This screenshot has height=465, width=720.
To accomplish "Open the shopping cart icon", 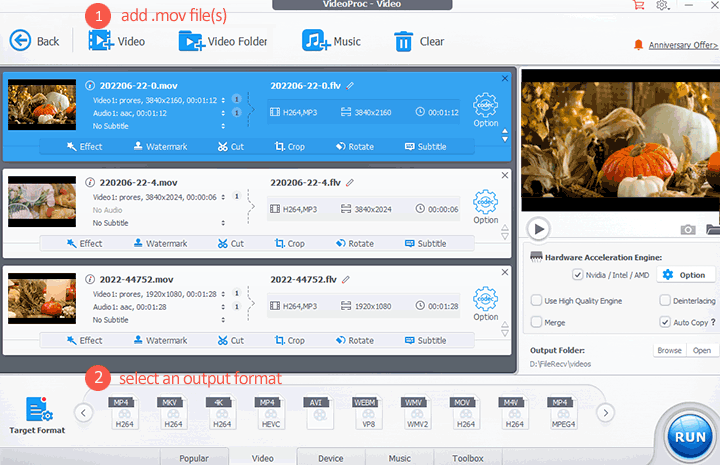I will click(638, 5).
